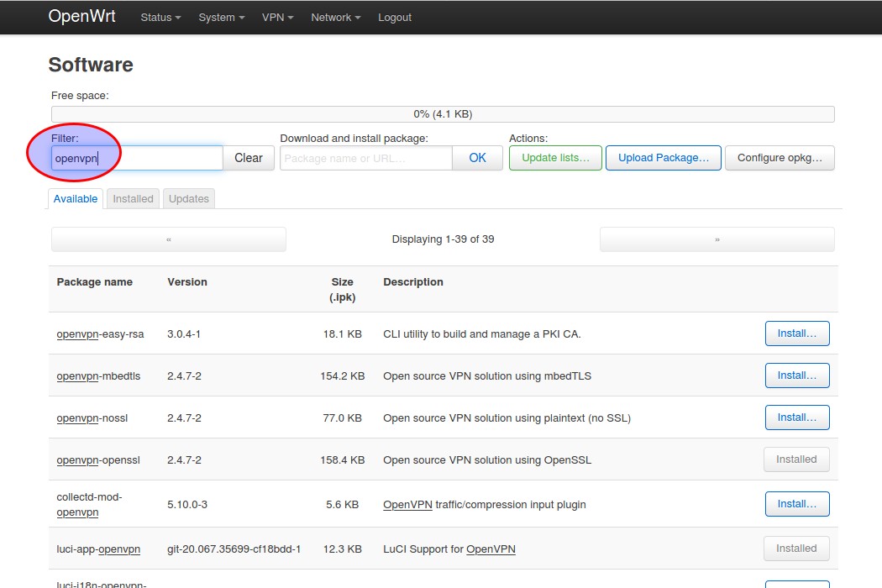Select openvpn-mbedtls package name
This screenshot has width=882, height=588.
coord(98,375)
